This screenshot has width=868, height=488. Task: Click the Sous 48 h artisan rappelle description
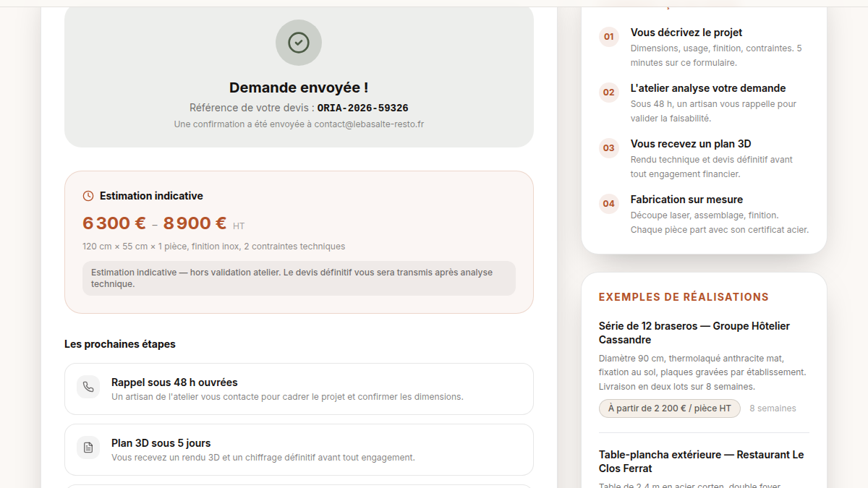coord(713,111)
